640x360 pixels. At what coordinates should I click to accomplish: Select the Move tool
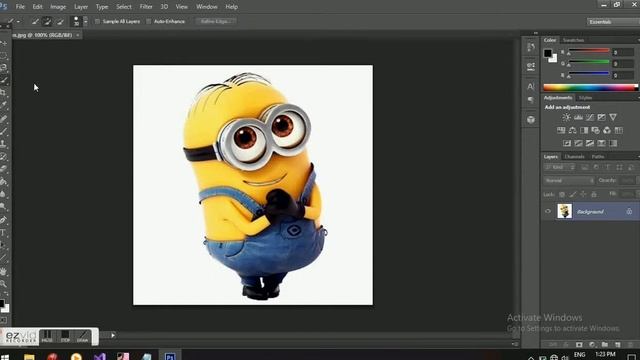tap(4, 43)
